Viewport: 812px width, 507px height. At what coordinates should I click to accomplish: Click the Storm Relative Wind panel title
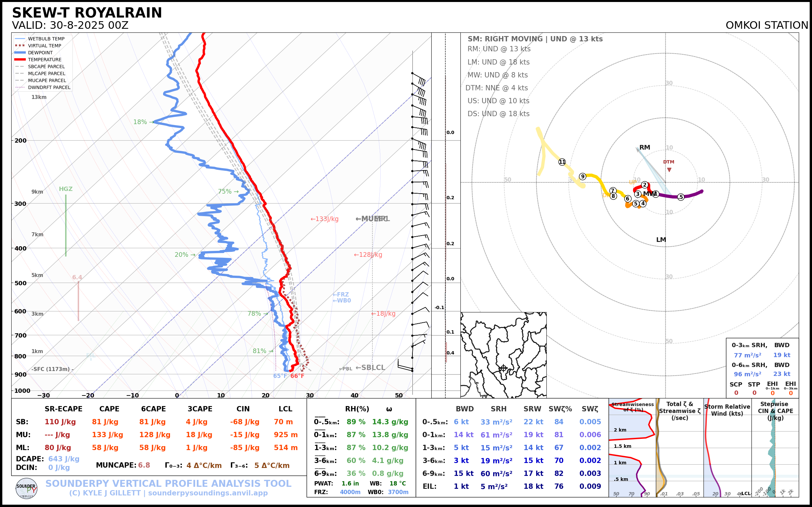click(x=727, y=410)
